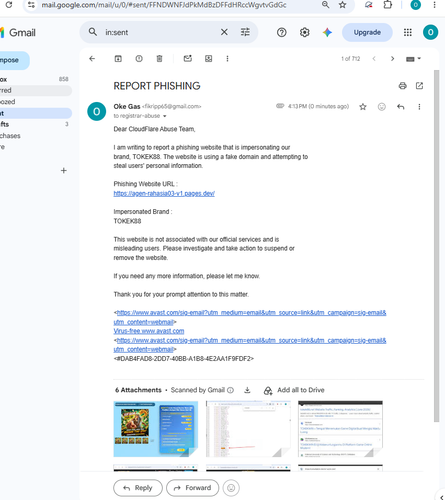This screenshot has width=445, height=500.
Task: Click sender avatar for Oke Gas
Action: [x=97, y=111]
